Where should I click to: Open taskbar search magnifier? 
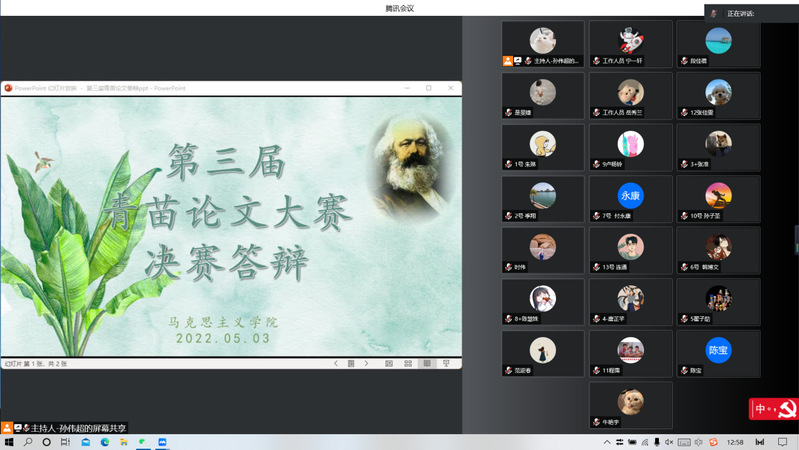pyautogui.click(x=28, y=441)
